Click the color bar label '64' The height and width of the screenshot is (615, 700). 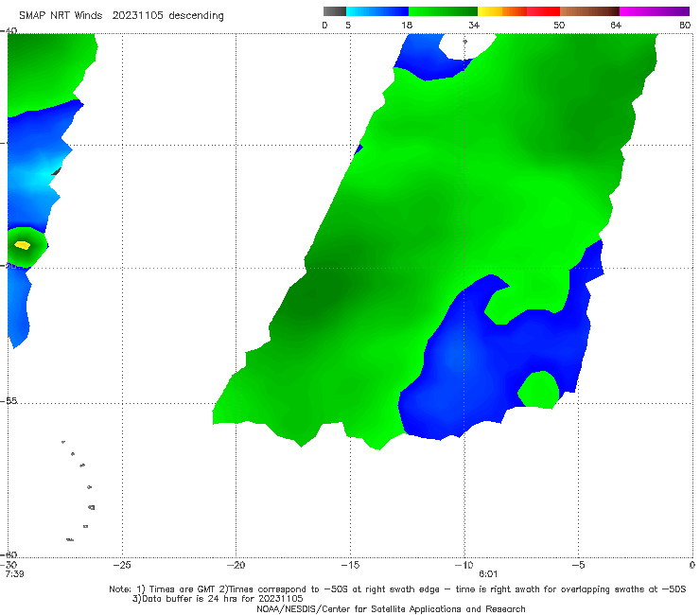pos(616,25)
